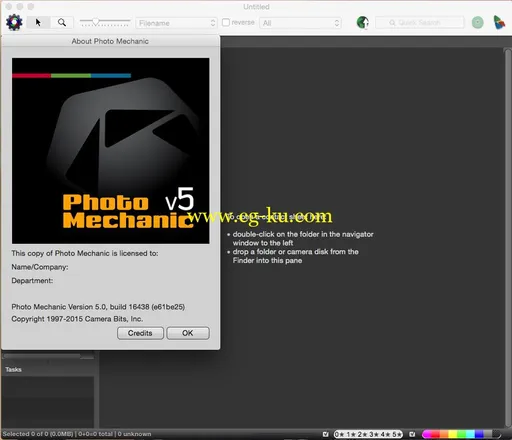
Task: Select the 4 star rating filter
Action: point(385,434)
